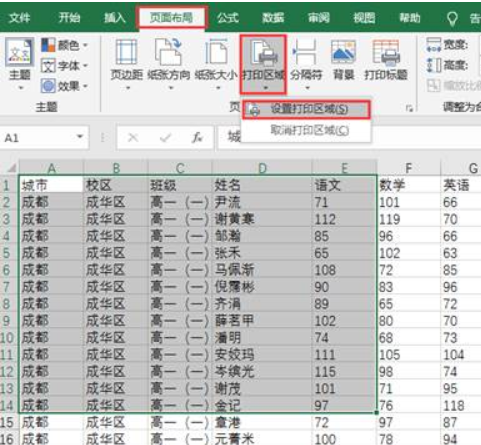The width and height of the screenshot is (481, 445).
Task: Select column B header
Action: (x=116, y=168)
